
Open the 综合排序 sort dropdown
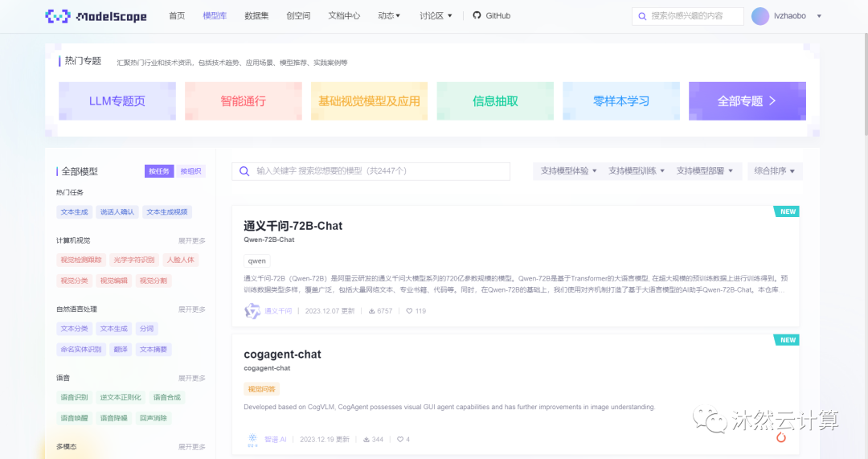pyautogui.click(x=775, y=171)
